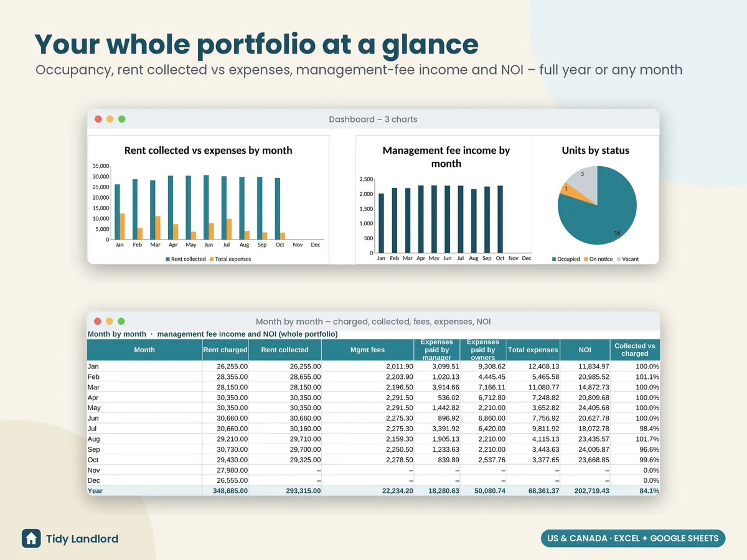Click the Tidy Landlord brand name

82,539
